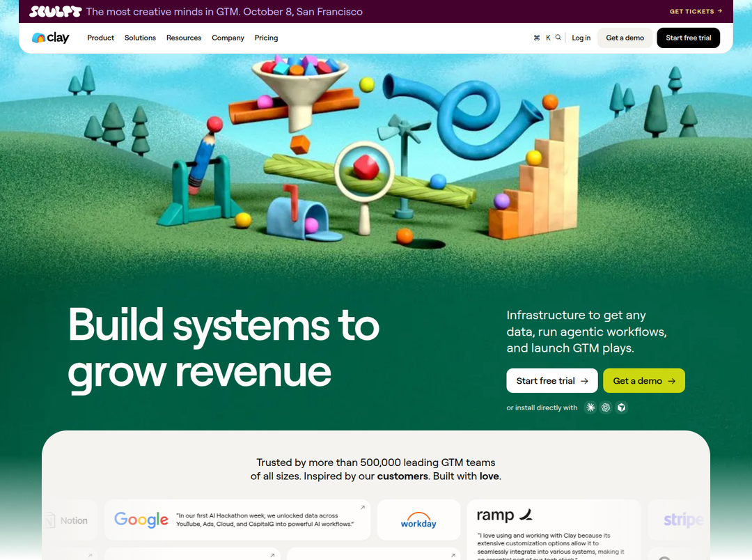Click the yellow Get a demo hero button

pyautogui.click(x=643, y=380)
